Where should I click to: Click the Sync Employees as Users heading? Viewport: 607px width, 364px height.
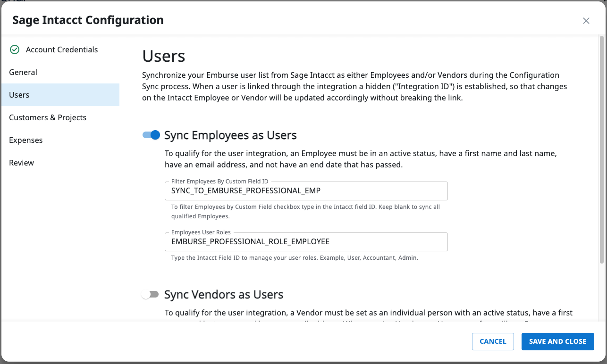pos(230,135)
